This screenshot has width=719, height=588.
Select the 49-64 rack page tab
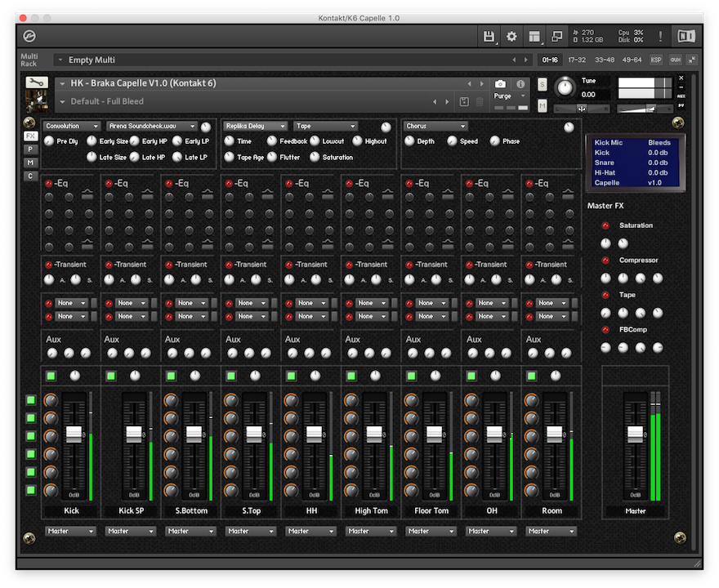point(632,60)
